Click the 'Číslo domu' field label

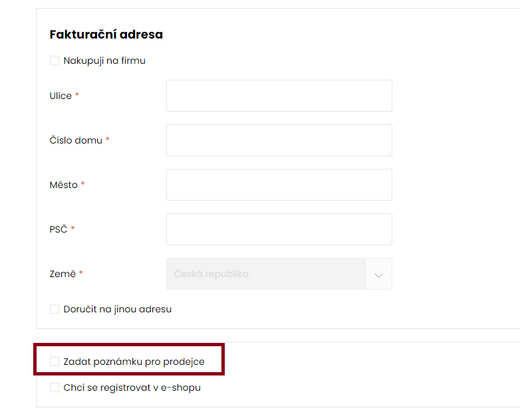coord(76,140)
